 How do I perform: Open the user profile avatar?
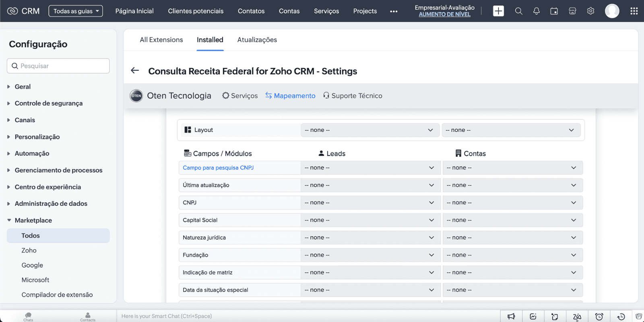pyautogui.click(x=612, y=11)
